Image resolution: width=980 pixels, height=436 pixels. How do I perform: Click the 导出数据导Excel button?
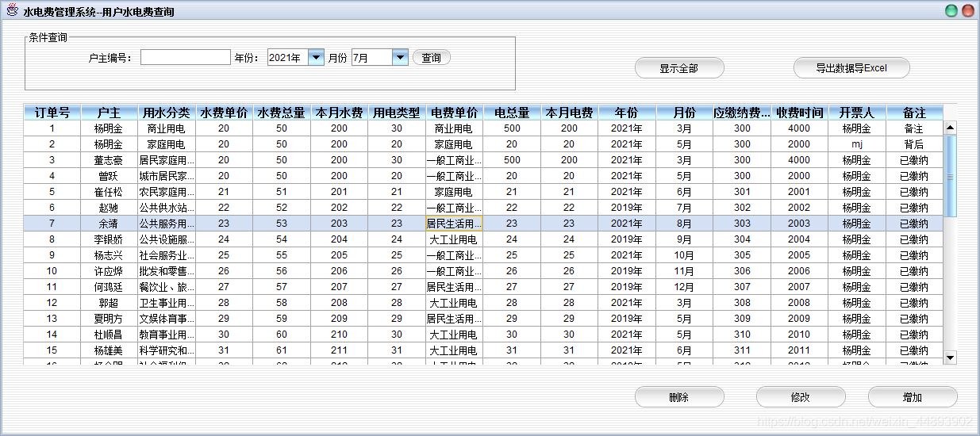pyautogui.click(x=851, y=68)
